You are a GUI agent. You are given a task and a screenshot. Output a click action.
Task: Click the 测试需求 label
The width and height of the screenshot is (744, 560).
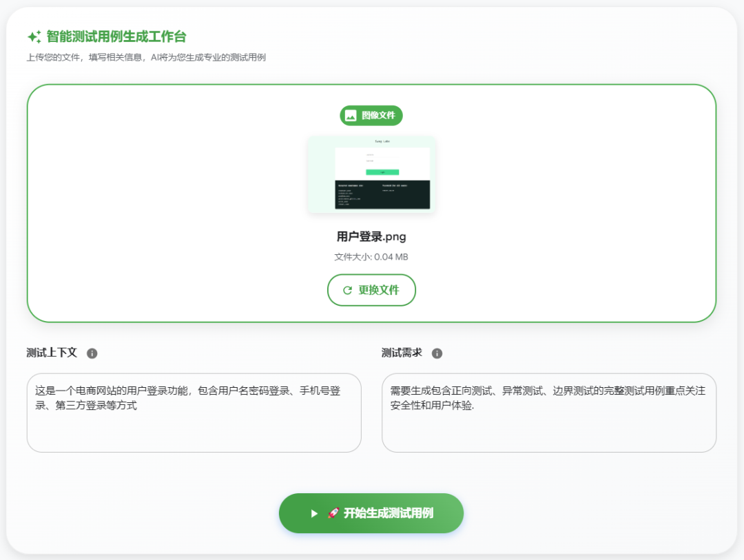(402, 353)
